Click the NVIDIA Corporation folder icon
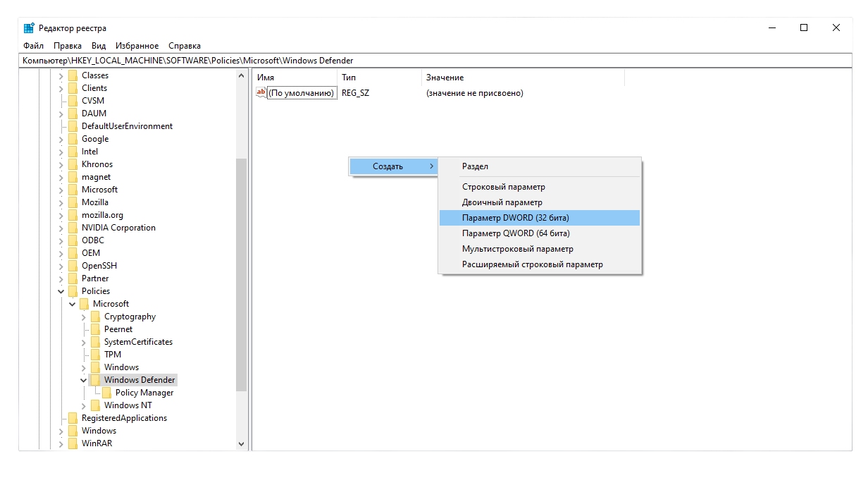 tap(73, 228)
